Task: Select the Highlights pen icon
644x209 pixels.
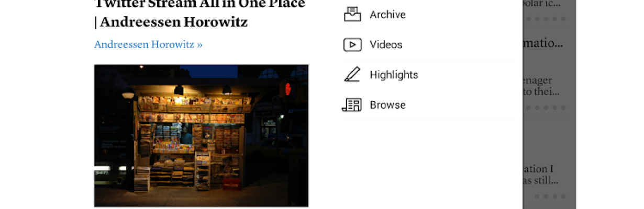Action: pos(352,75)
